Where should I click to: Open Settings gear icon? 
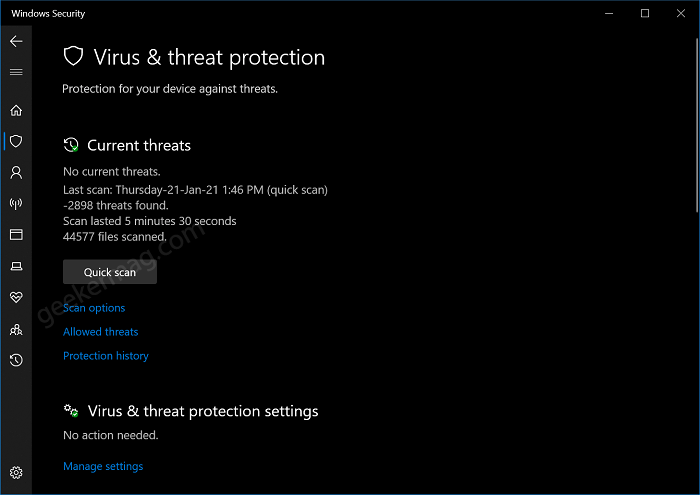tap(16, 472)
